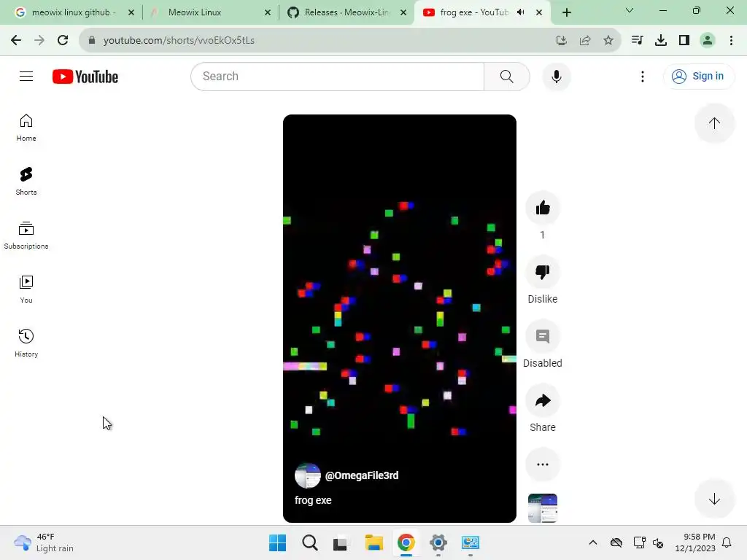Toggle the Chrome side panel
The image size is (747, 560).
click(x=684, y=40)
